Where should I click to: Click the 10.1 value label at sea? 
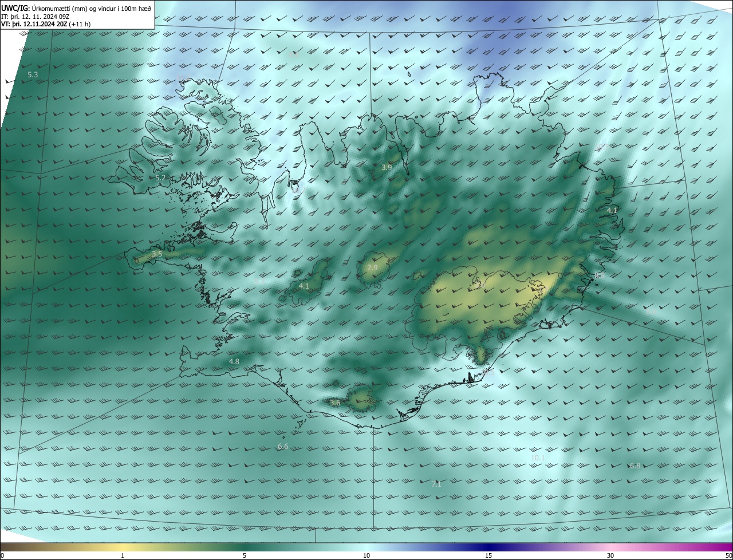click(538, 458)
